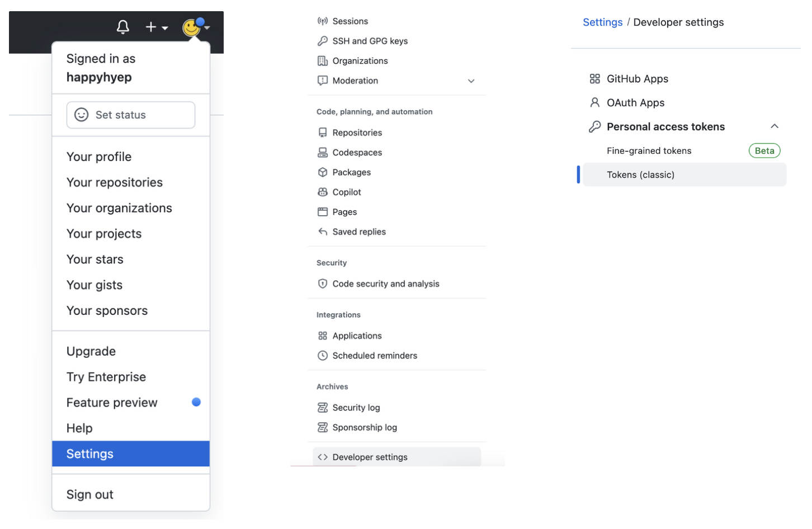The height and width of the screenshot is (529, 812).
Task: Open the notifications bell
Action: click(123, 27)
